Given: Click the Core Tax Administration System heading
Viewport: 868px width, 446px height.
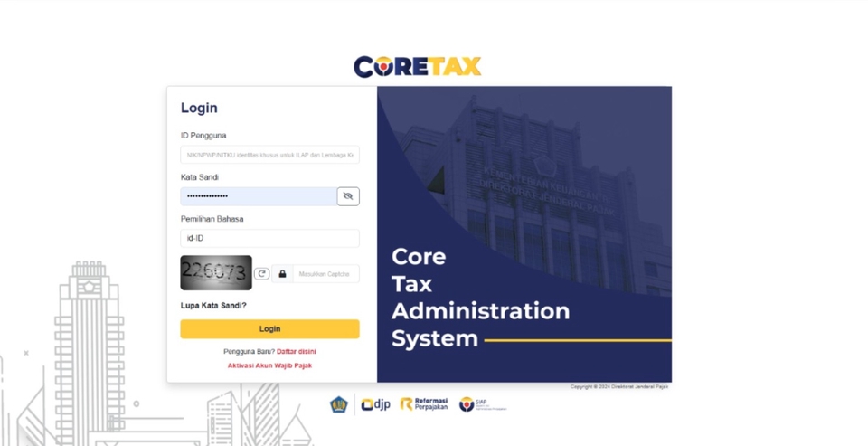Looking at the screenshot, I should (480, 298).
